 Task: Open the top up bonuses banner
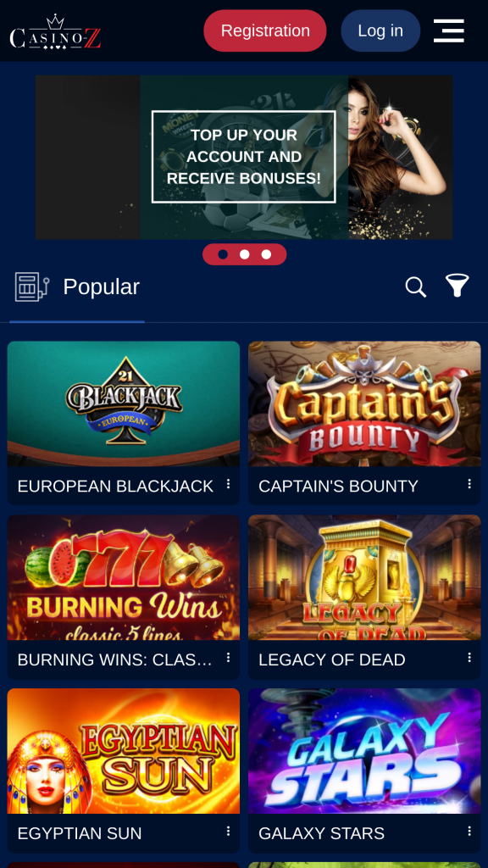244,157
